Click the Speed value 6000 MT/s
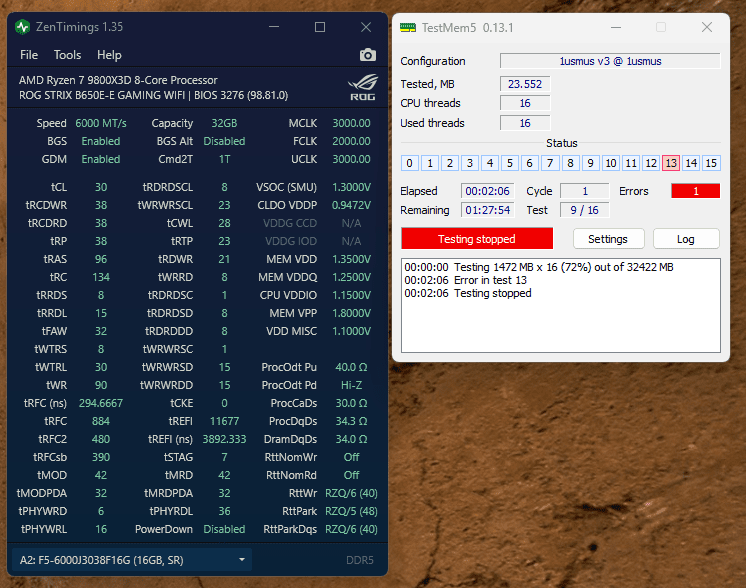Screen dimensions: 746x588 (x=101, y=123)
